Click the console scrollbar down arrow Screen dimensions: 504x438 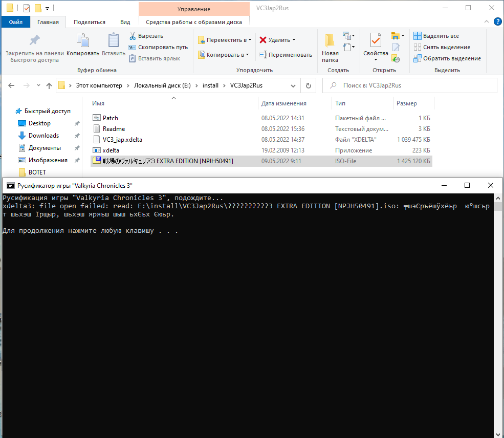coord(498,434)
